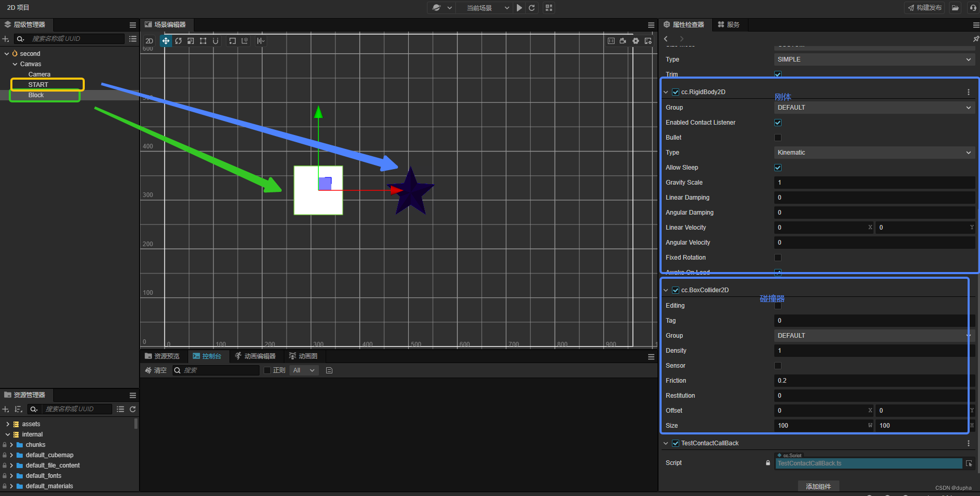This screenshot has height=496, width=980.
Task: Select the Rotate gizmo tool
Action: 178,41
